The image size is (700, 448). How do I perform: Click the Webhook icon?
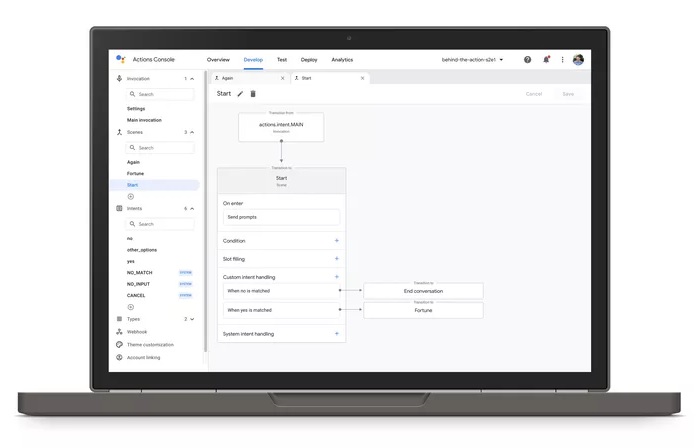point(119,332)
